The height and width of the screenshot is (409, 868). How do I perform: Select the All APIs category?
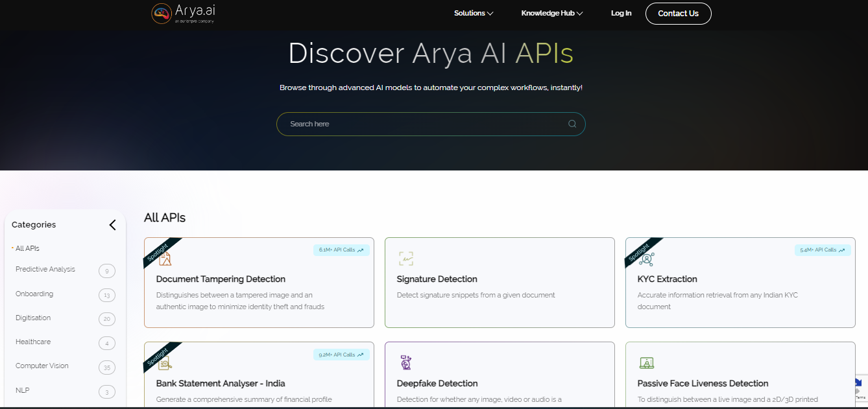pyautogui.click(x=27, y=248)
